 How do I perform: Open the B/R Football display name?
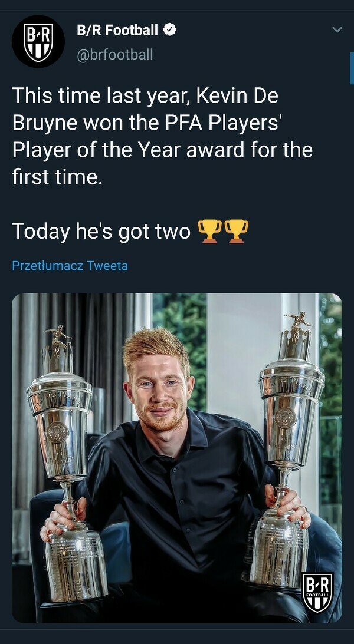click(117, 29)
